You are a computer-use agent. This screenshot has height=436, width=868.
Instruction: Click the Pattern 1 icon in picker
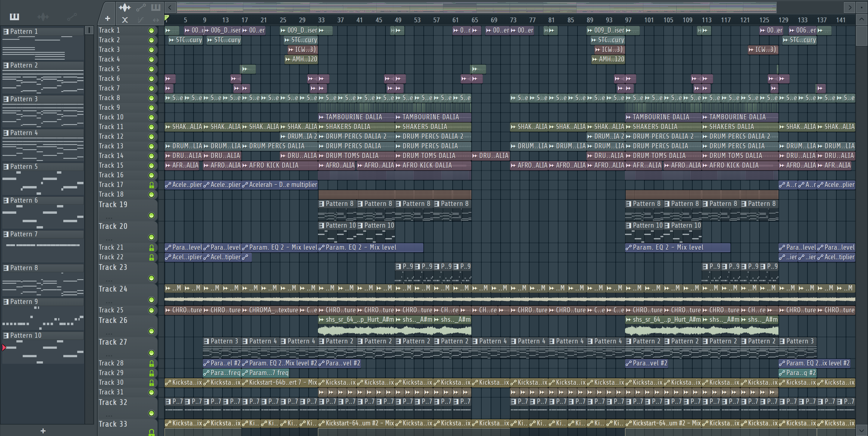6,31
